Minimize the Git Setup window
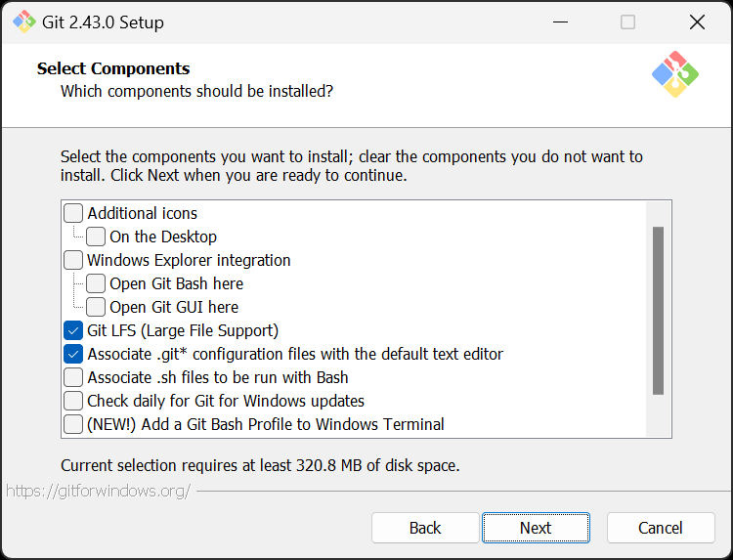The width and height of the screenshot is (733, 560). [559, 22]
